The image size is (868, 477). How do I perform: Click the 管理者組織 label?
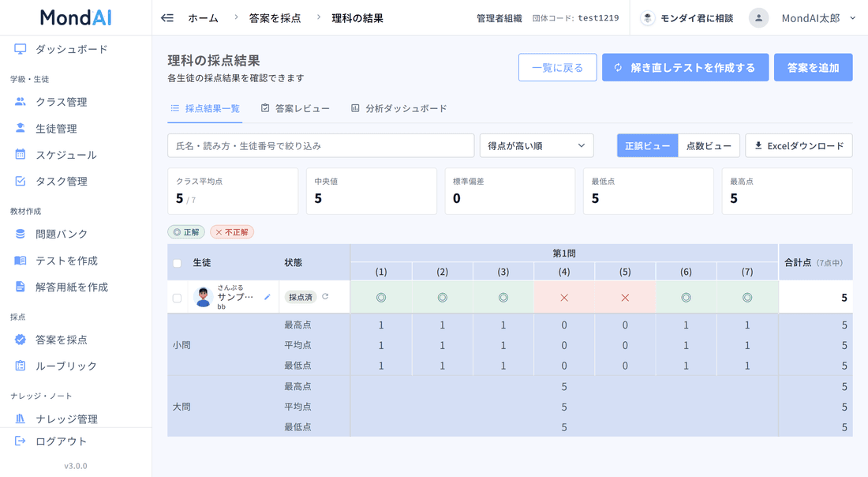pyautogui.click(x=499, y=18)
